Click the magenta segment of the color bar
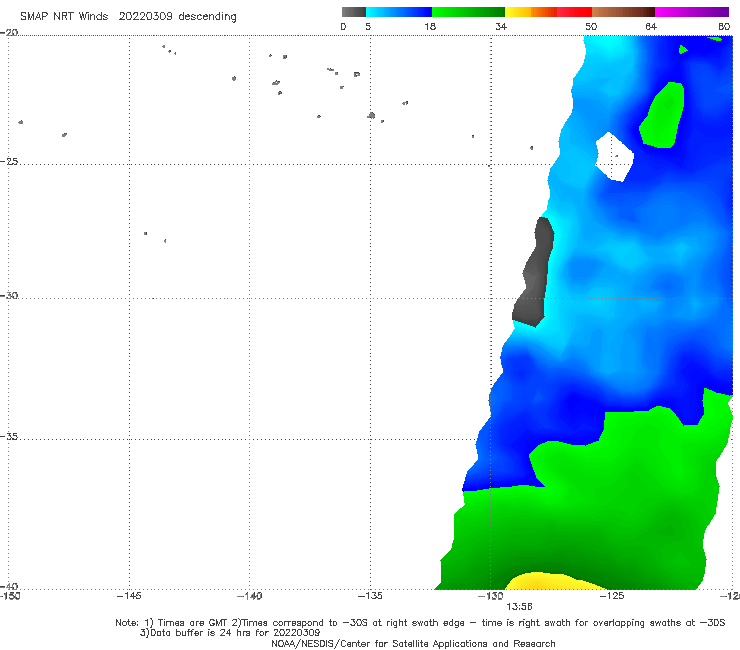 click(x=692, y=12)
